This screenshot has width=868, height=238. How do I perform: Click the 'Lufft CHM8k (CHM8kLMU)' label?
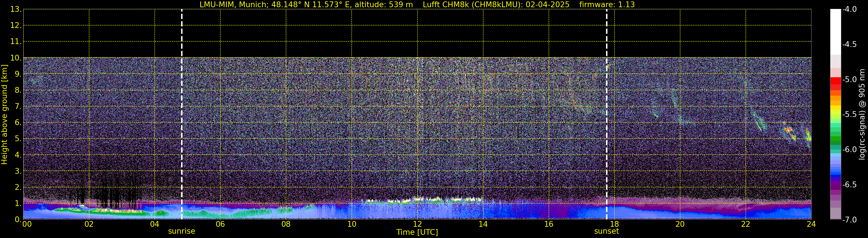point(472,5)
